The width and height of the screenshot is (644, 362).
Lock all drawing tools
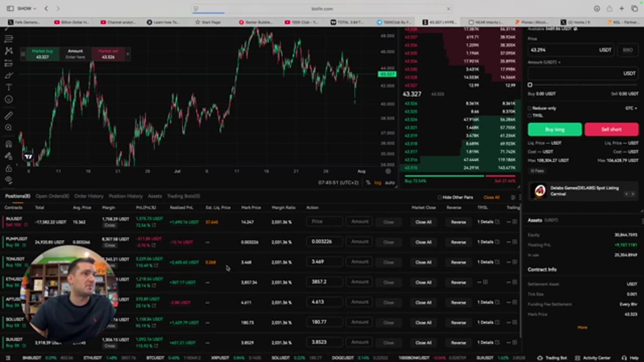point(9,168)
